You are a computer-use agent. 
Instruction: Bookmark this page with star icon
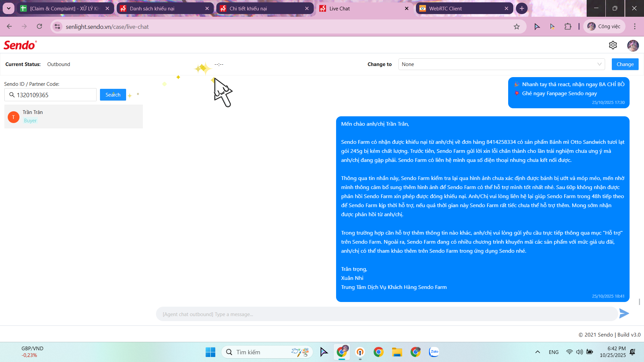tap(517, 27)
